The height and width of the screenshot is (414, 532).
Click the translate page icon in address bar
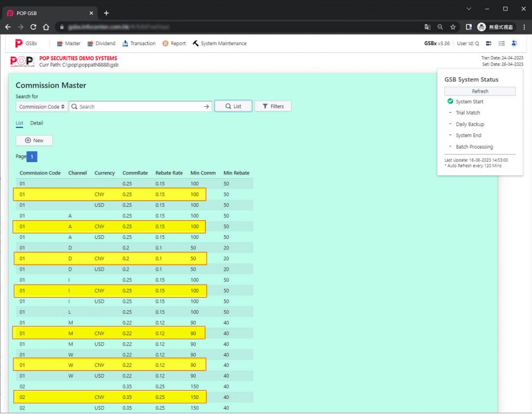coord(428,27)
